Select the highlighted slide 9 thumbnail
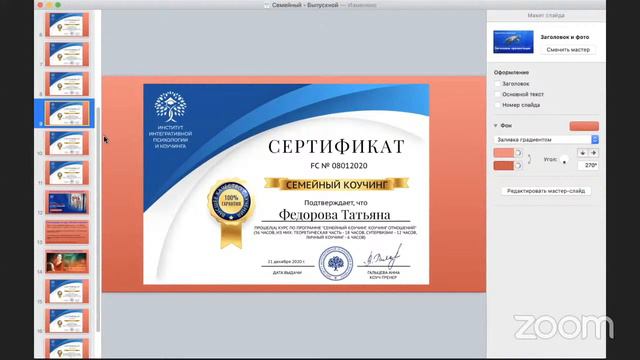The height and width of the screenshot is (360, 640). (67, 113)
